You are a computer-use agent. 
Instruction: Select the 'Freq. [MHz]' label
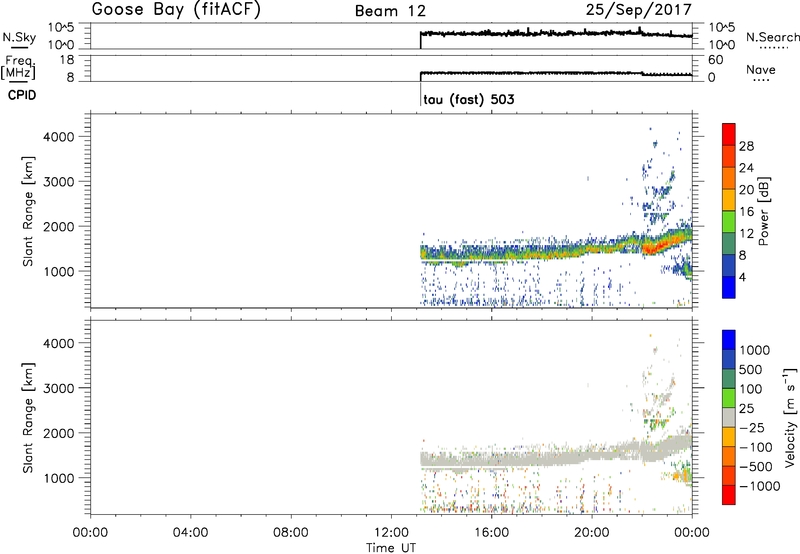point(19,67)
